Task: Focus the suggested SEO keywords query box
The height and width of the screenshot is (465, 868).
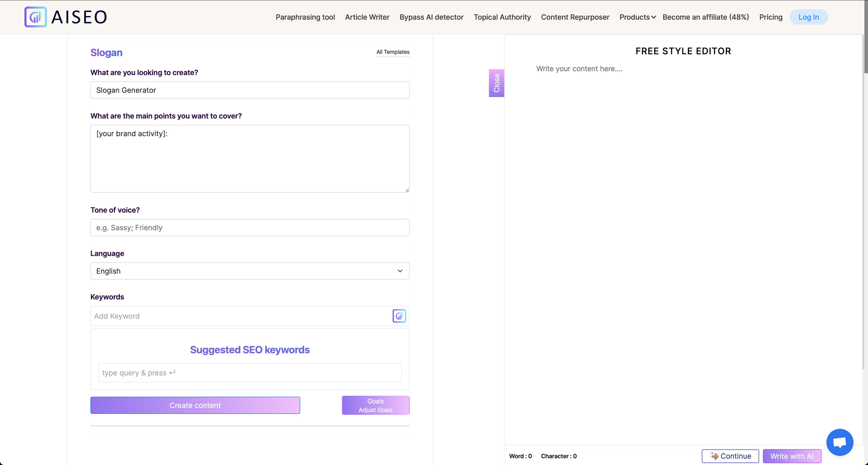Action: click(250, 372)
